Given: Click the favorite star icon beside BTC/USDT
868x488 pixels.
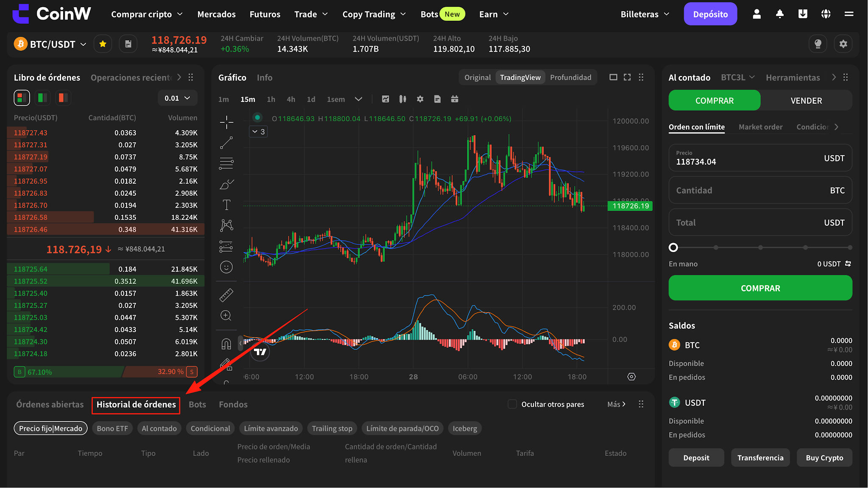Looking at the screenshot, I should click(x=103, y=44).
